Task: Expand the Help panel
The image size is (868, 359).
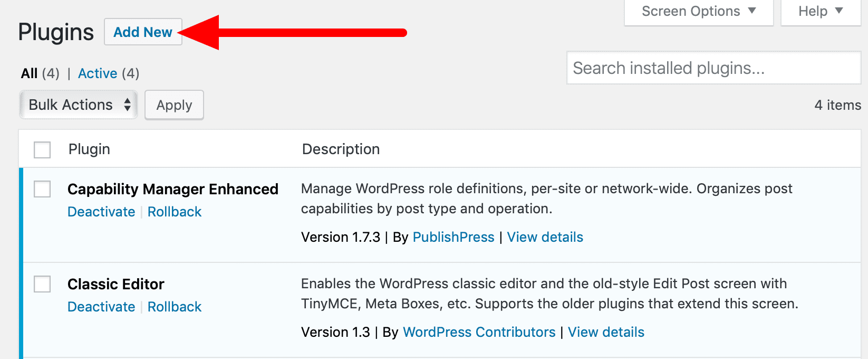Action: [x=820, y=12]
